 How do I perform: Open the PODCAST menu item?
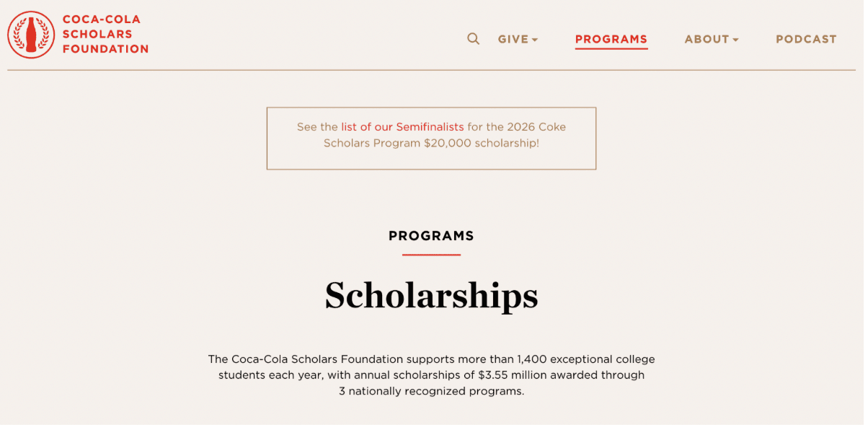805,40
